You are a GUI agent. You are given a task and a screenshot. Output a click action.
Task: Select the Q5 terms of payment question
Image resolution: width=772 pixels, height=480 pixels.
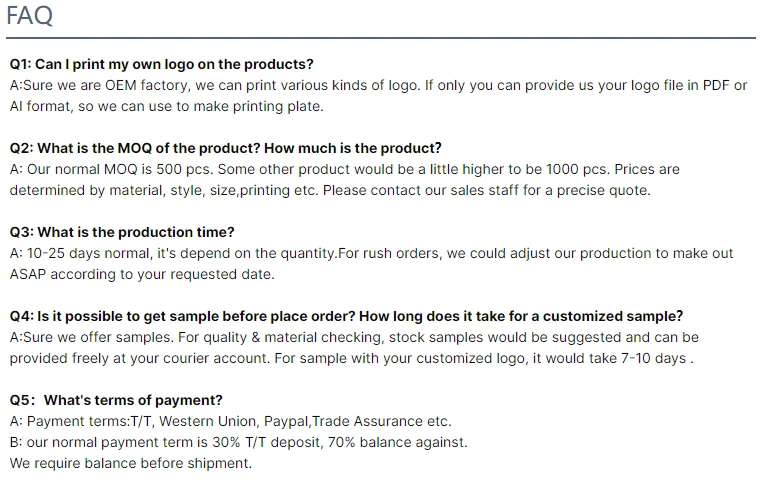(x=116, y=401)
